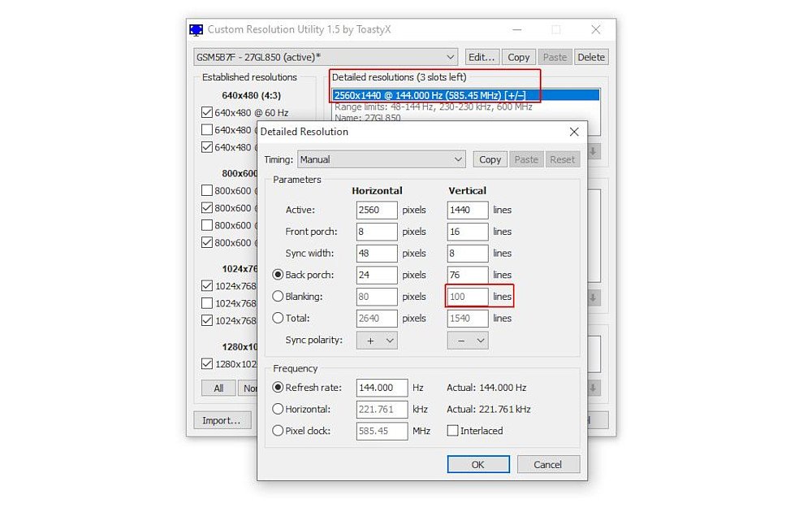
Task: Open the Timing dropdown set to Manual
Action: [381, 159]
